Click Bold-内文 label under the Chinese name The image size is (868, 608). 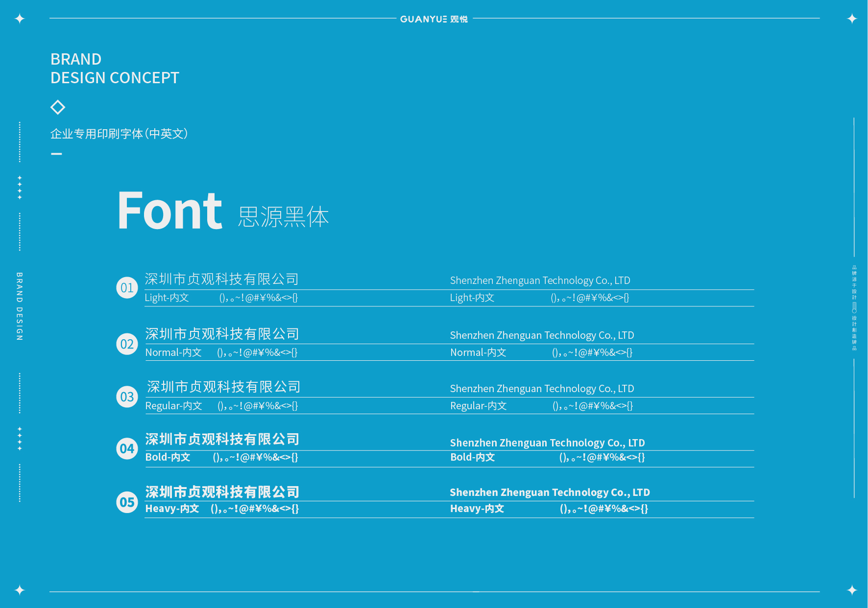pos(168,457)
